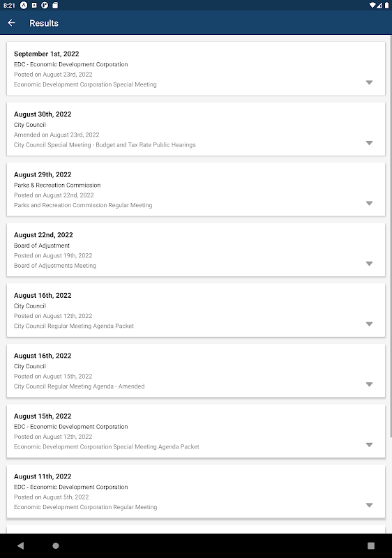Image resolution: width=392 pixels, height=558 pixels.
Task: Expand the Board of Adjustments Meeting entry
Action: [x=369, y=264]
